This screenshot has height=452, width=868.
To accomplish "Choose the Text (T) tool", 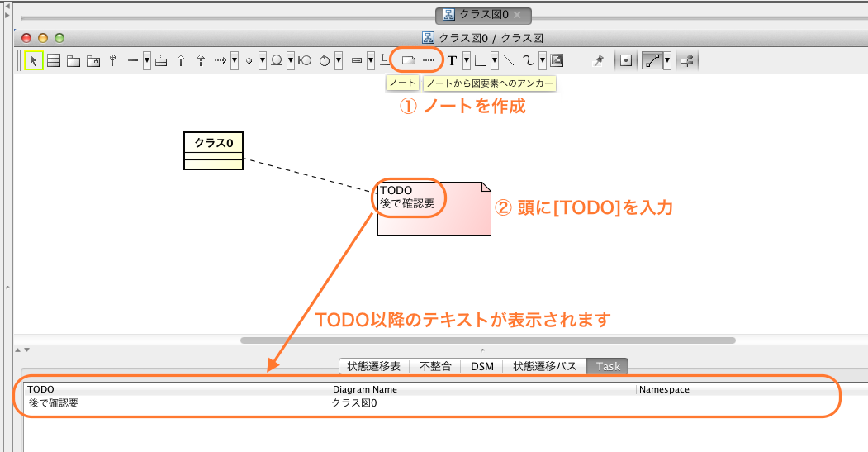I will point(452,60).
